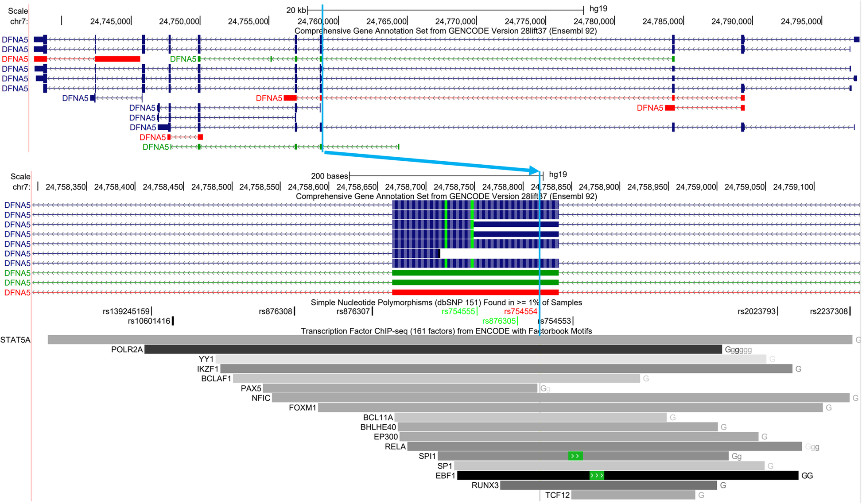Select the IKZF1 ChIP-seq peak bar
Image resolution: width=862 pixels, height=504 pixels.
pos(506,369)
